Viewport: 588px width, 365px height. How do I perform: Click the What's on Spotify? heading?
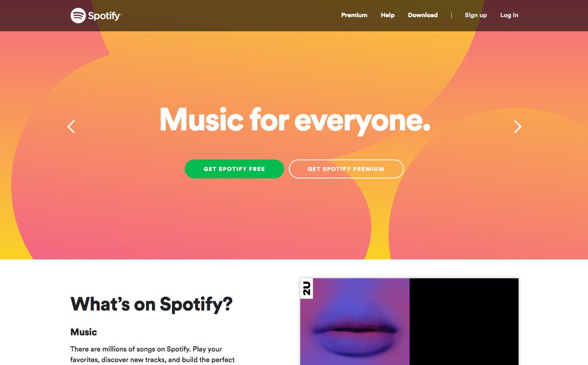point(151,304)
